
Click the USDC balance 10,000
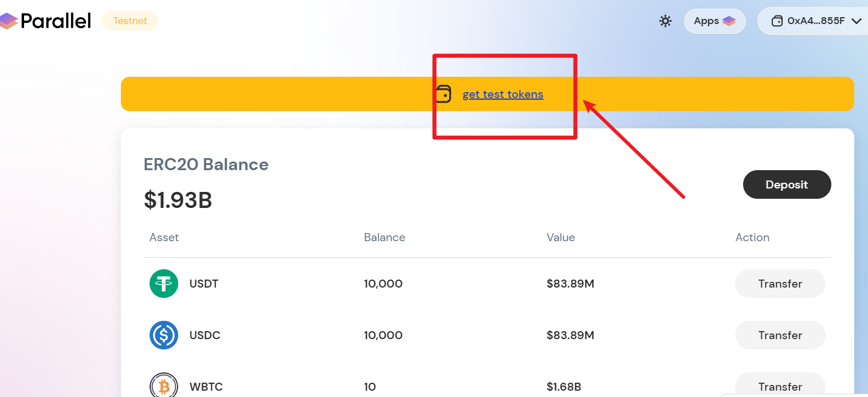(383, 335)
